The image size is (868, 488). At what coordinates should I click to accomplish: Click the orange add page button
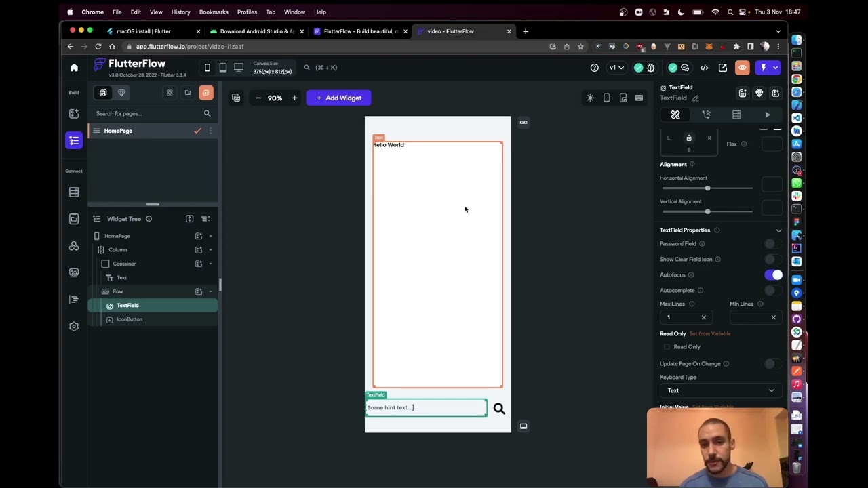[206, 93]
